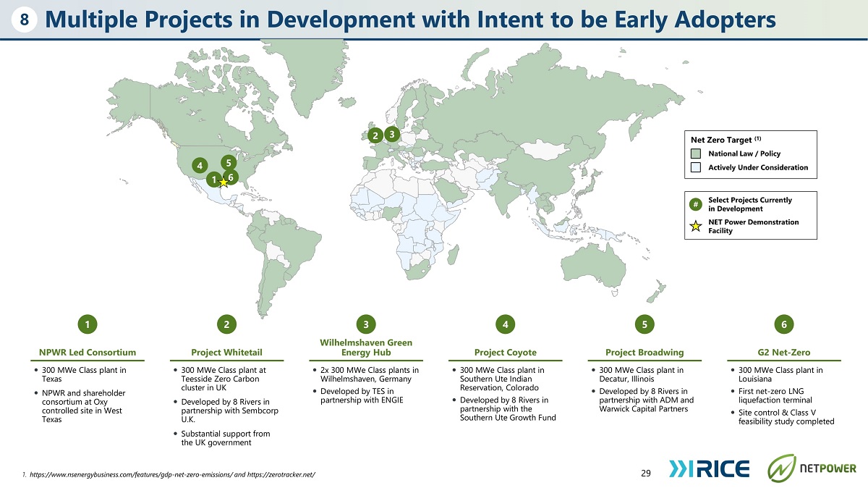Select map marker 4 in the western US
This screenshot has width=868, height=488.
point(200,166)
